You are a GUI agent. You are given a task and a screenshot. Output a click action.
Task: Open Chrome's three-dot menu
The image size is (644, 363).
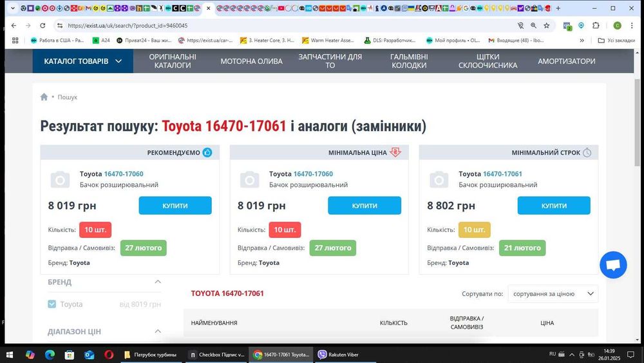click(x=632, y=26)
